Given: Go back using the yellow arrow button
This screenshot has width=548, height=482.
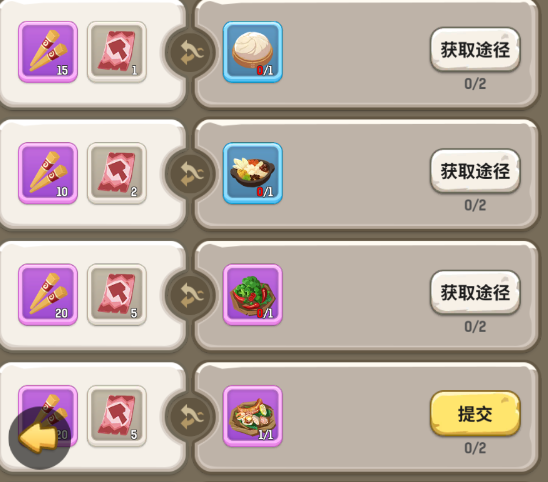Looking at the screenshot, I should tap(39, 438).
